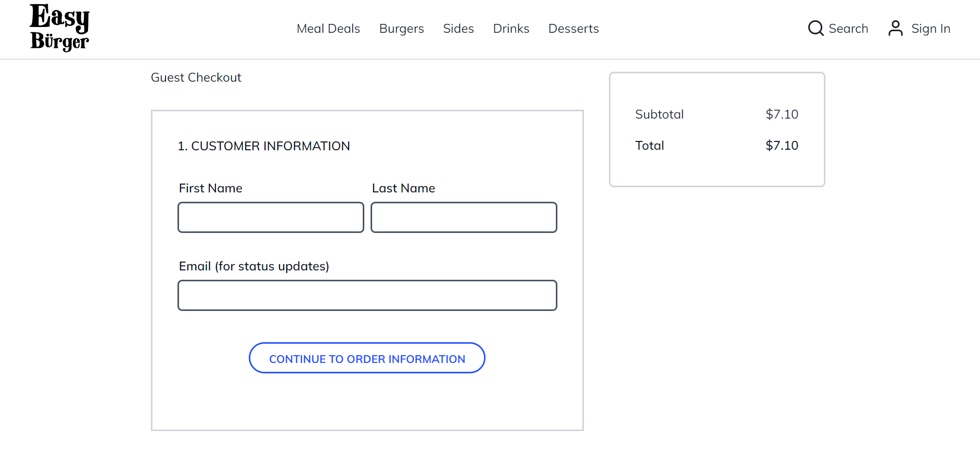Viewport: 980px width, 455px height.
Task: Click the Customer Information section heading
Action: click(x=263, y=146)
